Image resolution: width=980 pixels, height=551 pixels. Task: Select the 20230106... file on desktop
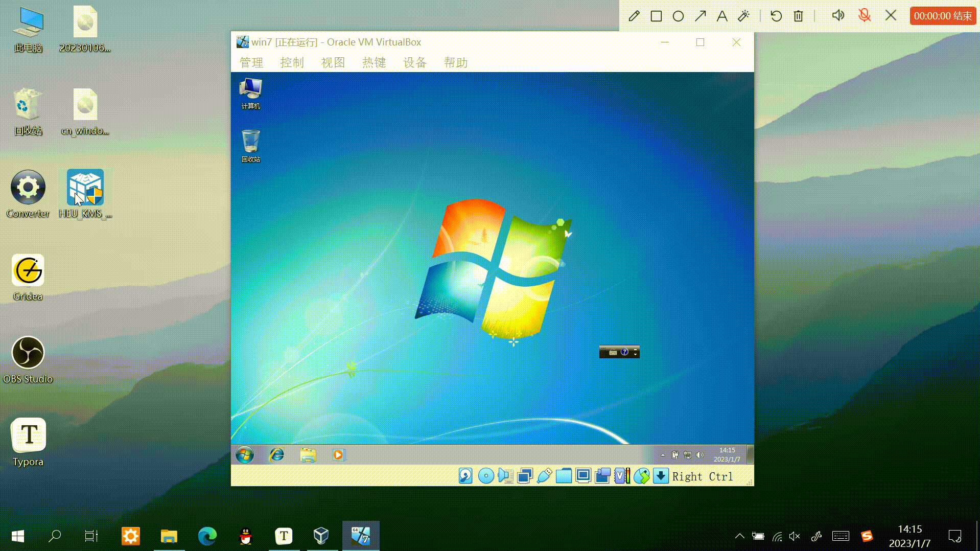[x=85, y=30]
